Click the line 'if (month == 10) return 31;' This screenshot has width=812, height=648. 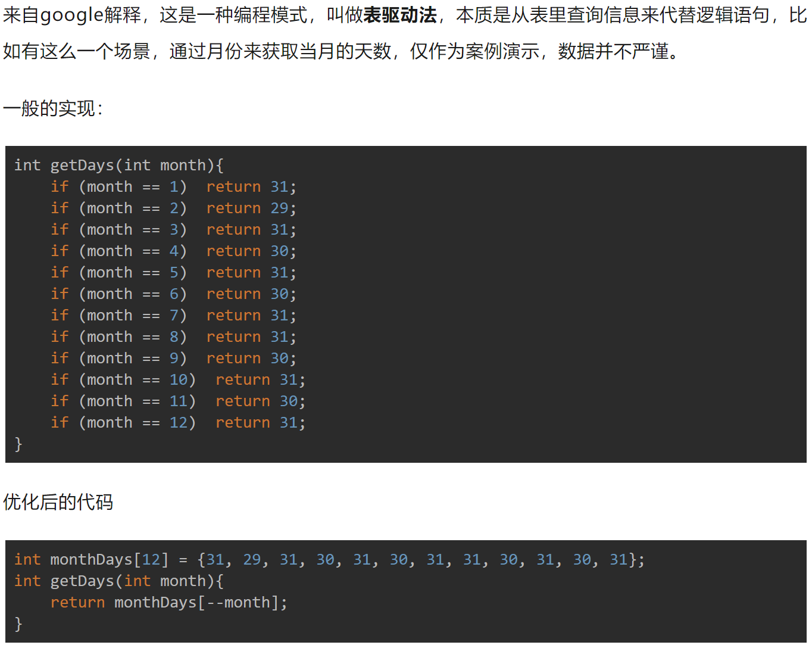(x=178, y=379)
